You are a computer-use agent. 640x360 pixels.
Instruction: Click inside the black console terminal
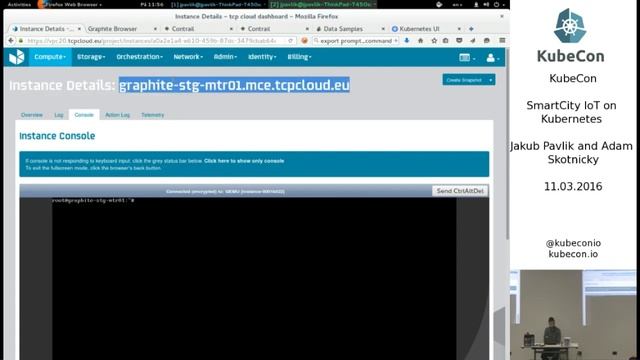254,280
